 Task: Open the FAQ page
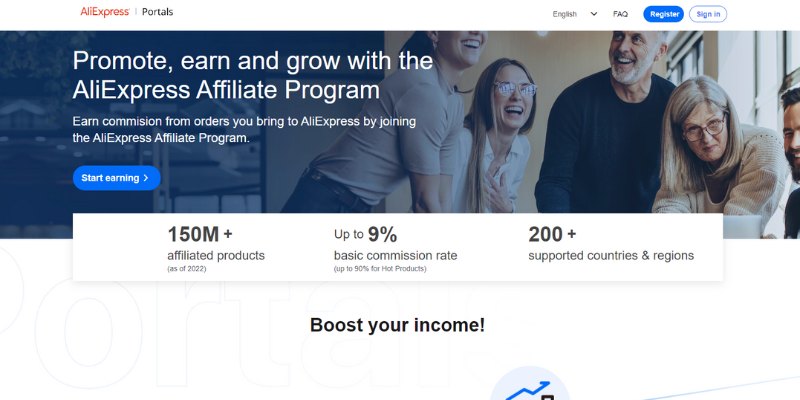620,14
